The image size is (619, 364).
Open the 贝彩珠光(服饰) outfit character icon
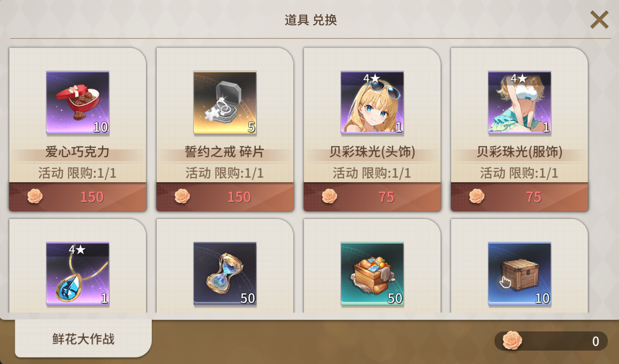pyautogui.click(x=520, y=103)
